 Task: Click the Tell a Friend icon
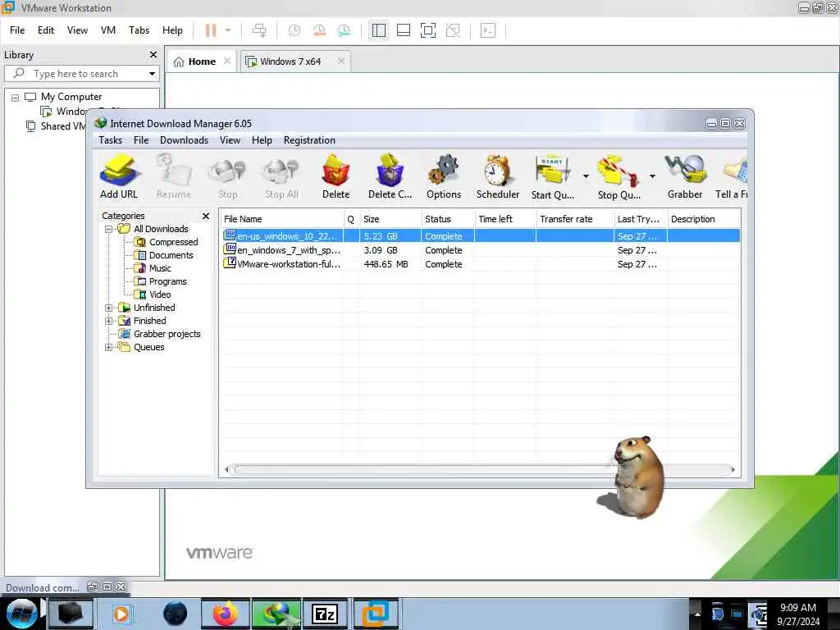(x=733, y=177)
